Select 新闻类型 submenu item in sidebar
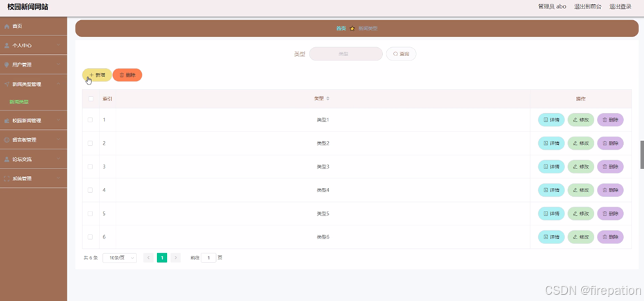Image resolution: width=644 pixels, height=301 pixels. (x=19, y=102)
